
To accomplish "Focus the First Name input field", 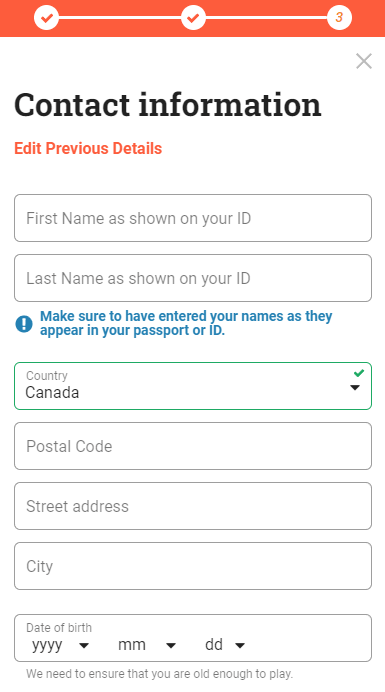I will pos(193,218).
